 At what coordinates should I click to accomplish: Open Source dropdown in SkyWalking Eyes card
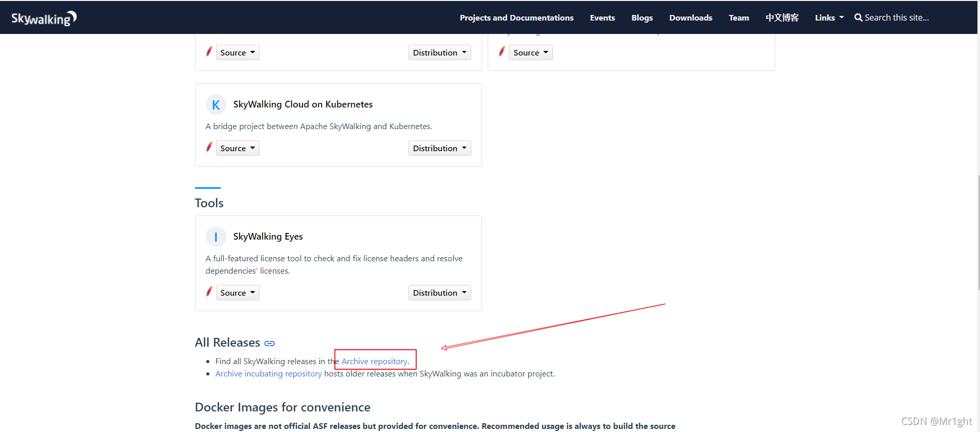coord(238,293)
